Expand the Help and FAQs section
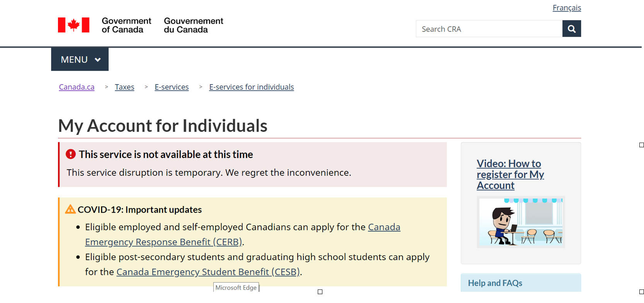The height and width of the screenshot is (303, 644). point(521,283)
